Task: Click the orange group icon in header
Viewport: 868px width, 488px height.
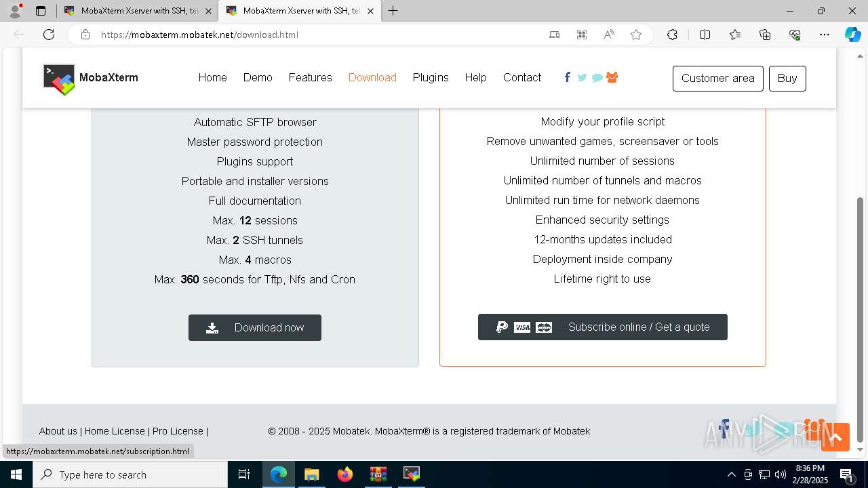Action: tap(612, 77)
